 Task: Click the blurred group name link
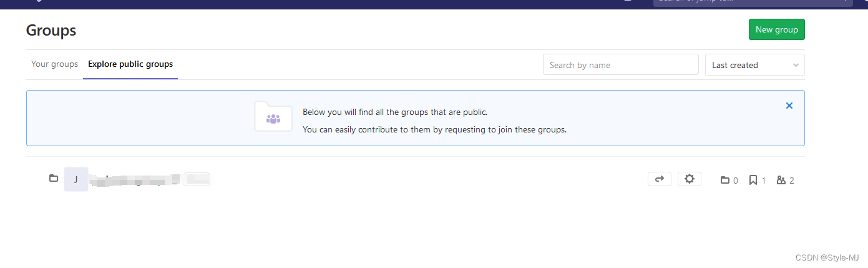tap(135, 180)
